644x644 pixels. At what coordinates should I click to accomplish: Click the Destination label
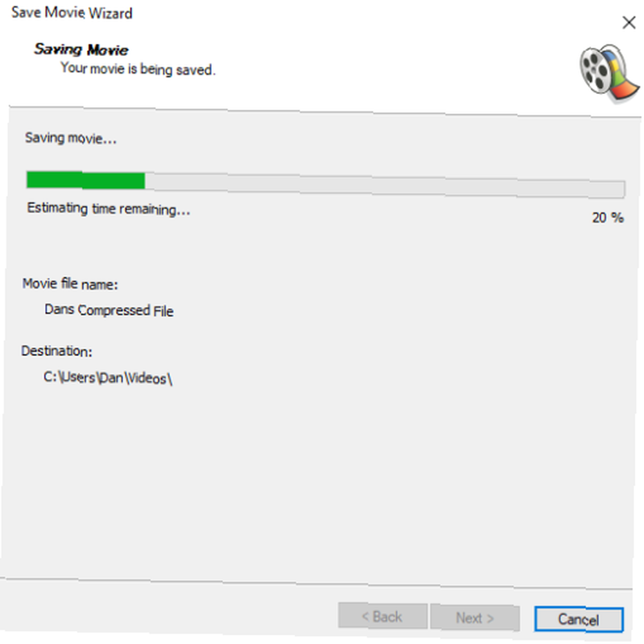[57, 351]
